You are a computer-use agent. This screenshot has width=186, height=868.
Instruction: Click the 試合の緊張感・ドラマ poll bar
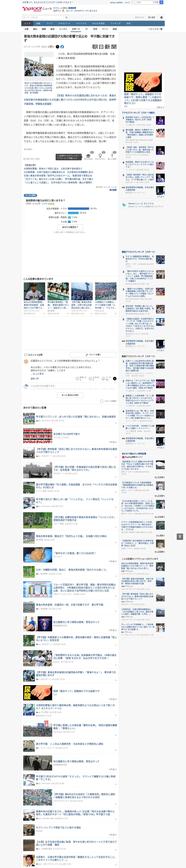point(79,209)
